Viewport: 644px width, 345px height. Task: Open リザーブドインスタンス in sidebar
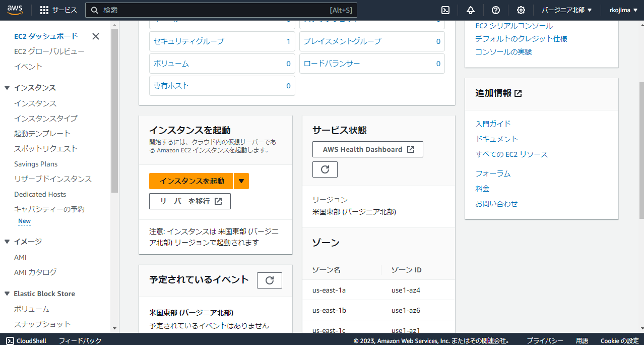point(53,179)
